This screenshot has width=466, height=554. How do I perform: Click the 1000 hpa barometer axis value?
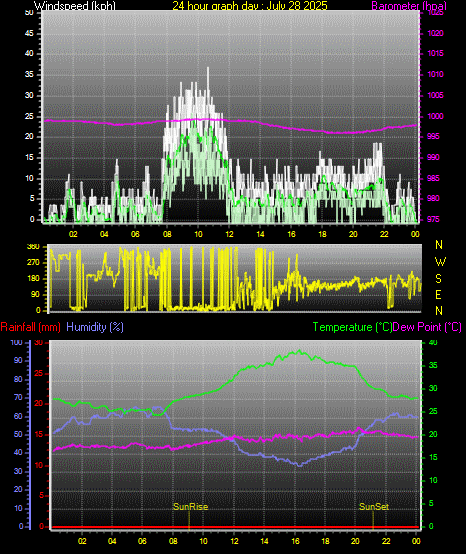[x=436, y=116]
